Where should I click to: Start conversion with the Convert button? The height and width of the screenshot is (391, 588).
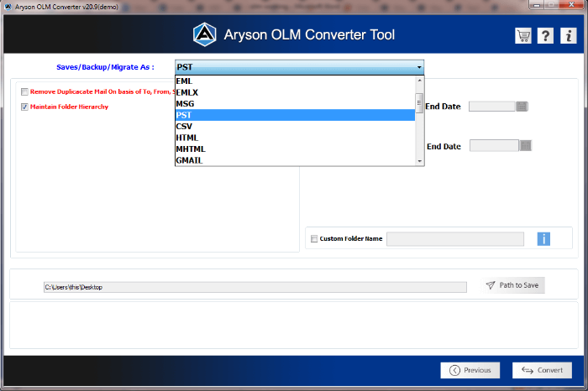543,370
